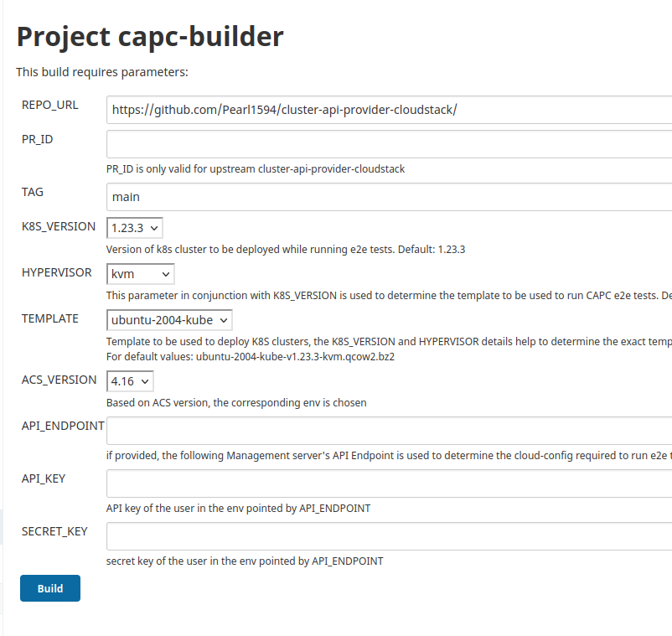Click the TAG field containing main
Screen dimensions: 672x636
click(x=389, y=197)
